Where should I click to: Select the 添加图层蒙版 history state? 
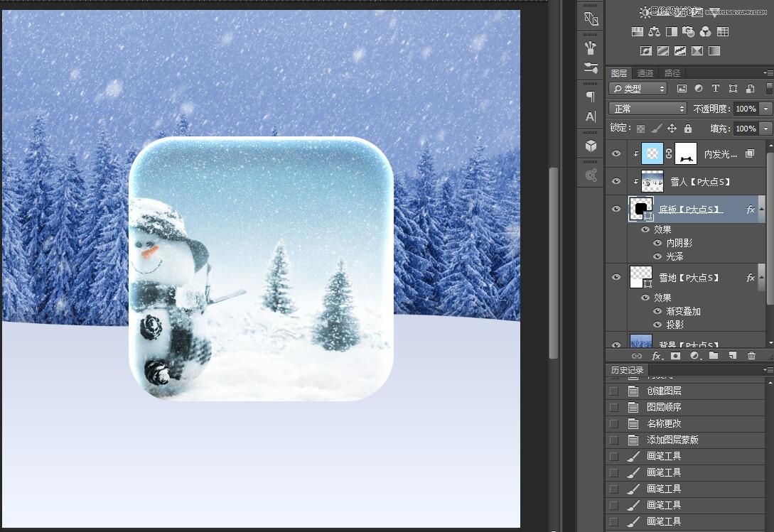(672, 440)
